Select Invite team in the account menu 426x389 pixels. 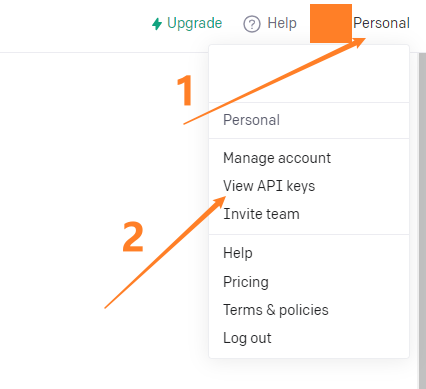click(261, 214)
